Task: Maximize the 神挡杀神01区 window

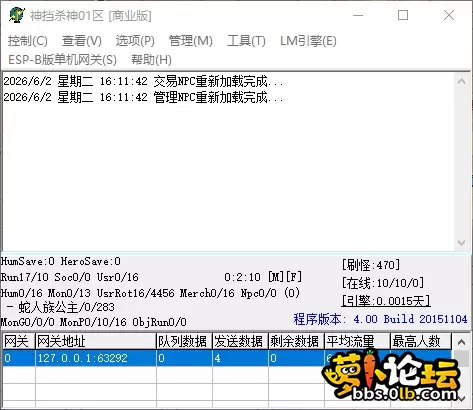Action: (x=403, y=15)
